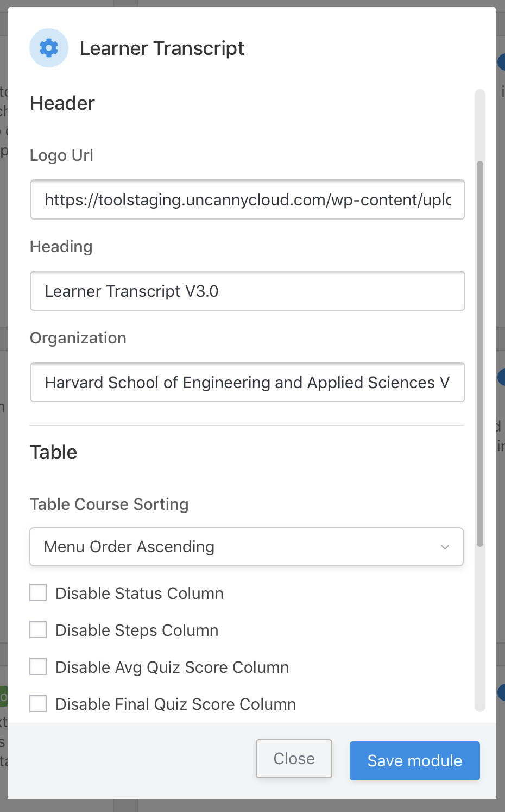Toggle the Disable Final Quiz Score Column checkbox
Viewport: 505px width, 812px height.
click(x=38, y=704)
